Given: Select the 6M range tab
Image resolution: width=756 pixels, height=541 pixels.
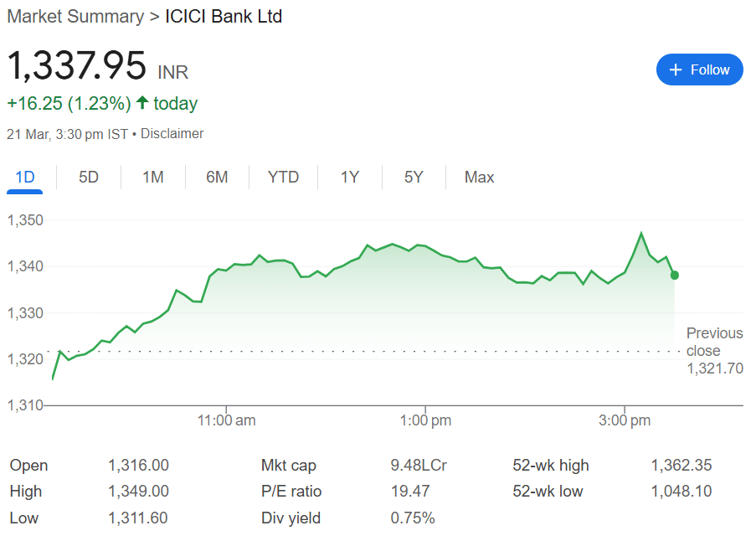Looking at the screenshot, I should coord(217,177).
